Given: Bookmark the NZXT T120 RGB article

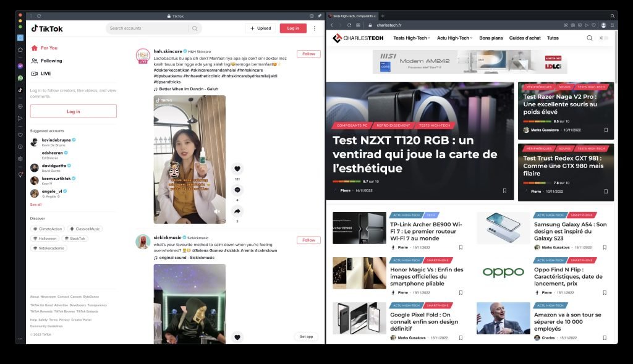Looking at the screenshot, I should (x=504, y=190).
